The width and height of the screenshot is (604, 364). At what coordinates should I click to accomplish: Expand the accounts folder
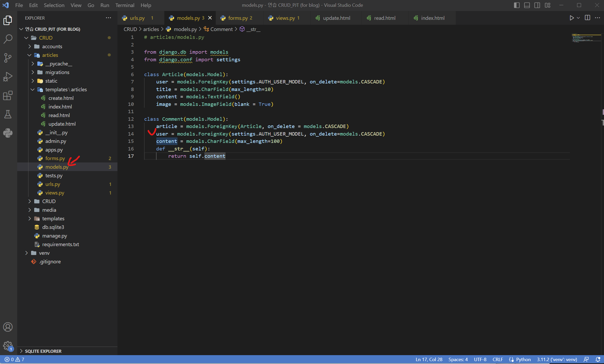52,46
